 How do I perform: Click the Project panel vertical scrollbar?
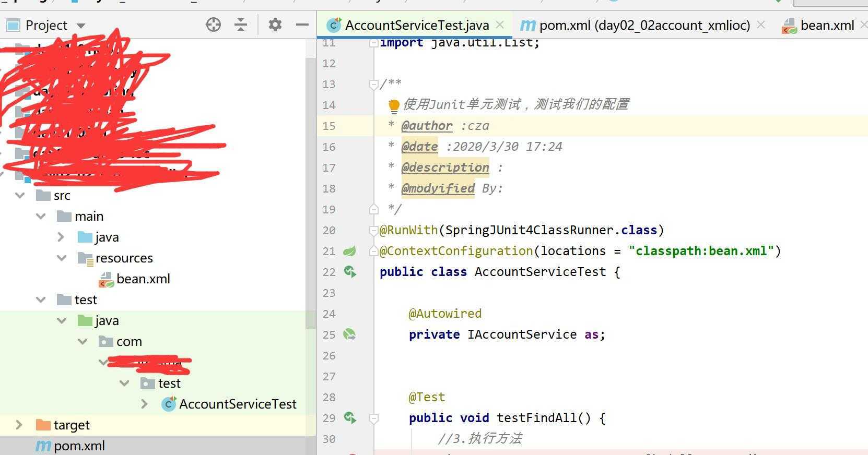[310, 193]
